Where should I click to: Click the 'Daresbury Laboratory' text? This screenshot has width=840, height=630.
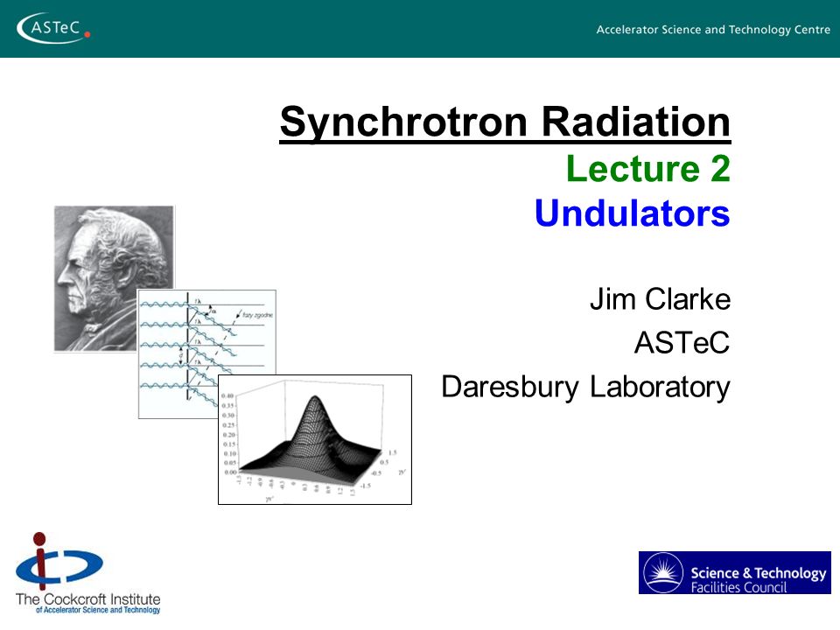click(585, 388)
